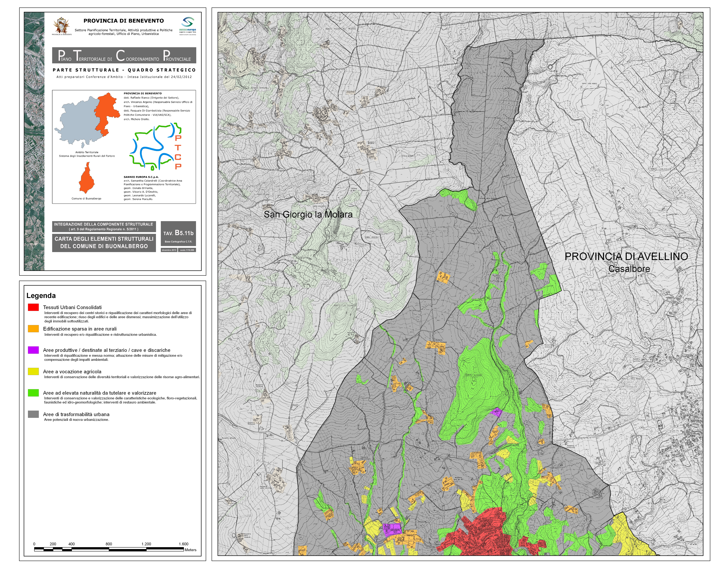The height and width of the screenshot is (569, 728).
Task: Click the Piano Territoriale di Coordinamento Provinciale banner
Action: [124, 55]
